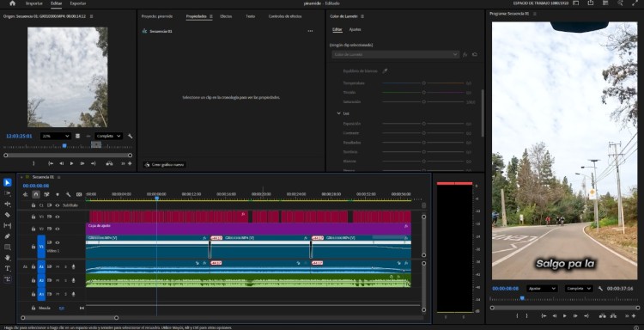The width and height of the screenshot is (644, 330).
Task: Open Source monitor resolution dropdown Completa
Action: pos(108,136)
